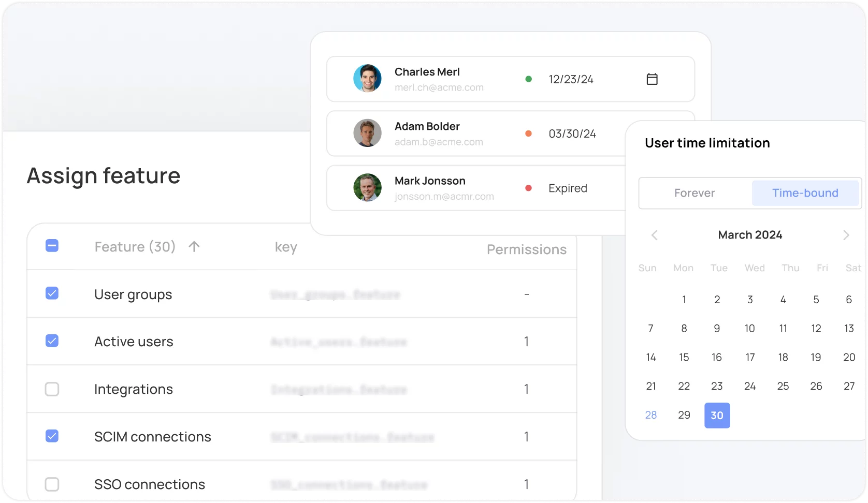This screenshot has width=868, height=503.
Task: Toggle the select-all features checkbox
Action: tap(52, 246)
